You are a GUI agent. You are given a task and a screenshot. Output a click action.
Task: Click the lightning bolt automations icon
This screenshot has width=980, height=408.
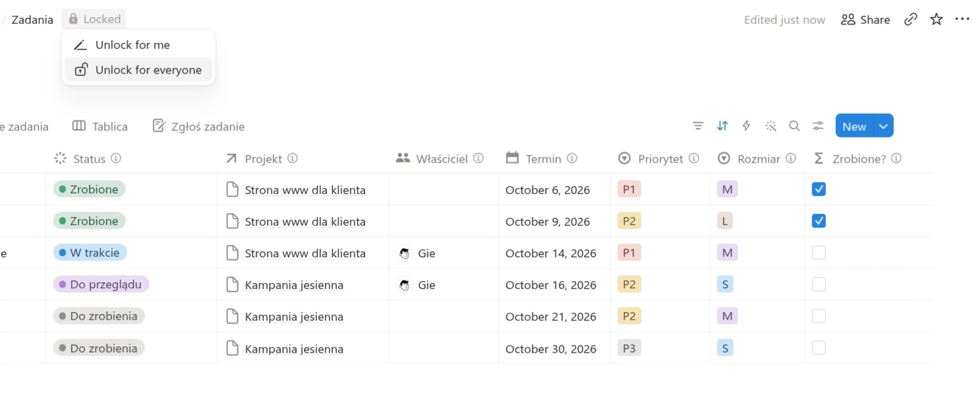point(747,126)
